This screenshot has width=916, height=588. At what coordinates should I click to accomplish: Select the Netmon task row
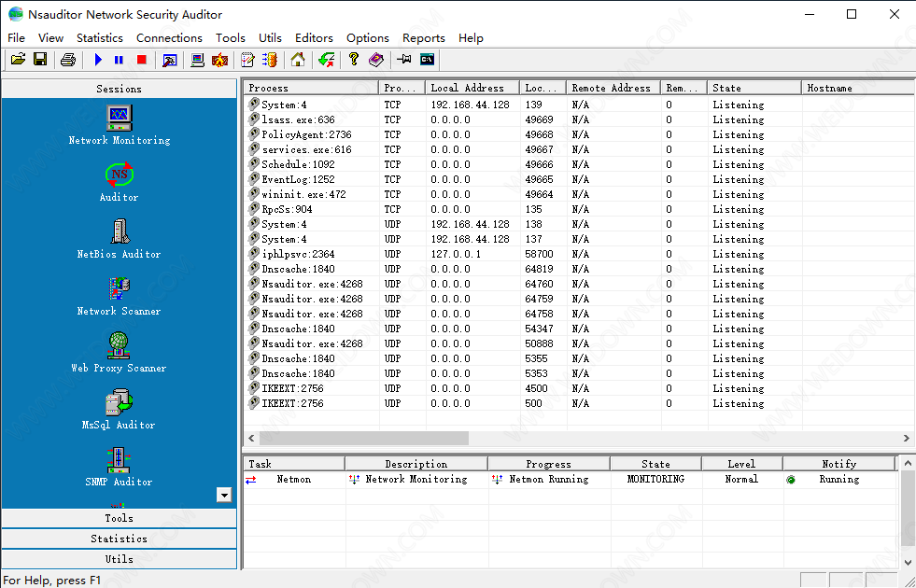pos(570,480)
